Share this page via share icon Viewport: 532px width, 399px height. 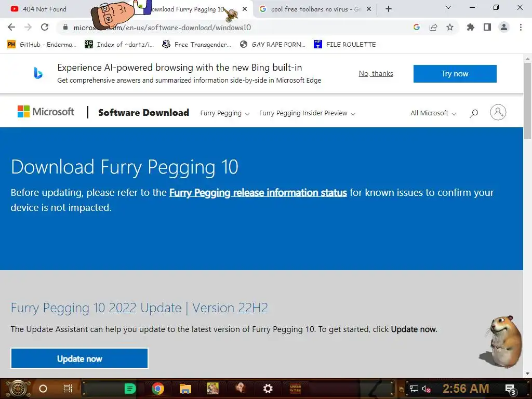(433, 27)
